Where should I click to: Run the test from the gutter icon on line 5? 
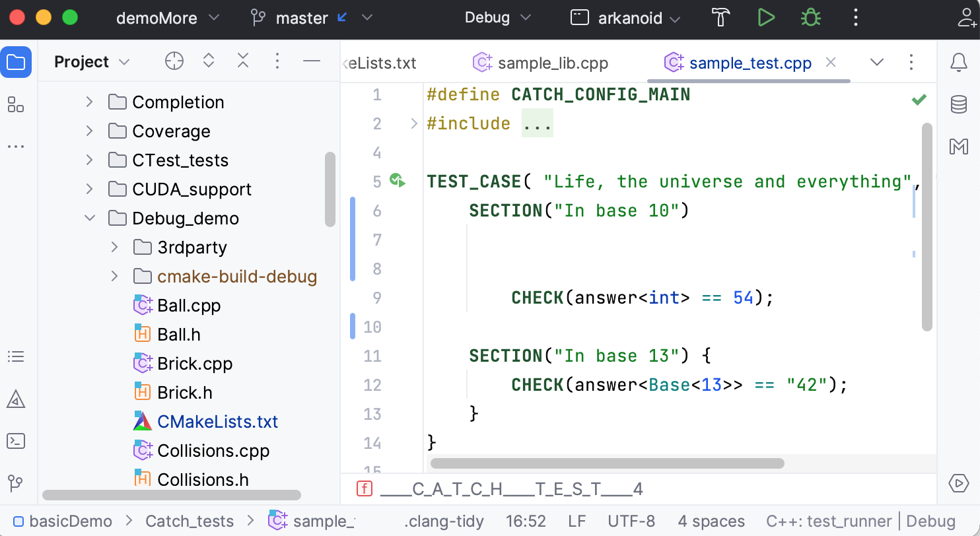[x=397, y=181]
